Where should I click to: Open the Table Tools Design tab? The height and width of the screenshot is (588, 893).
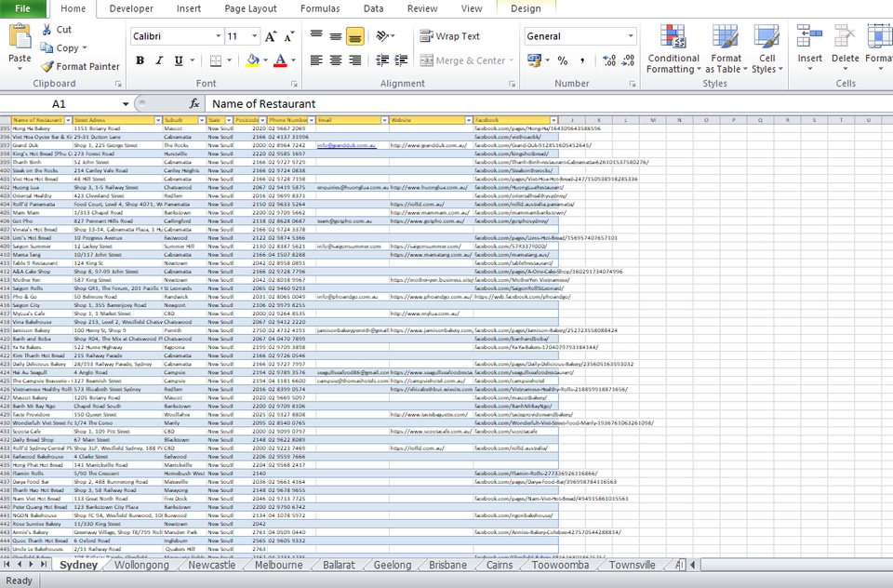click(x=526, y=8)
